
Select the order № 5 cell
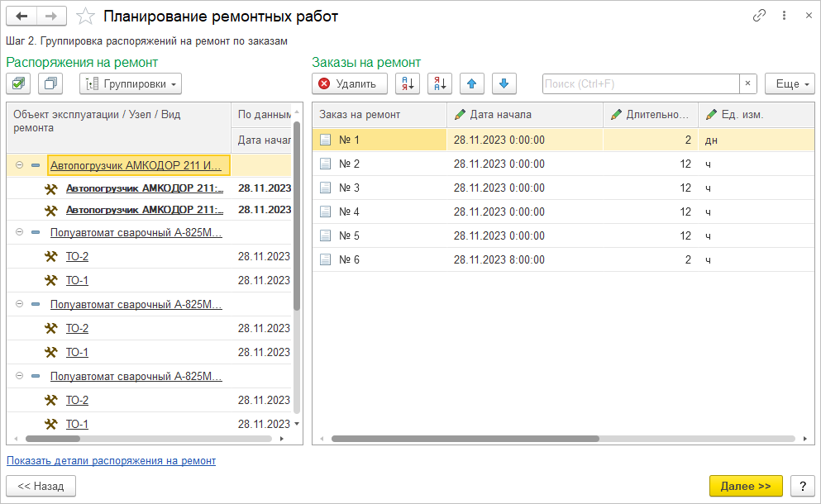(x=379, y=236)
